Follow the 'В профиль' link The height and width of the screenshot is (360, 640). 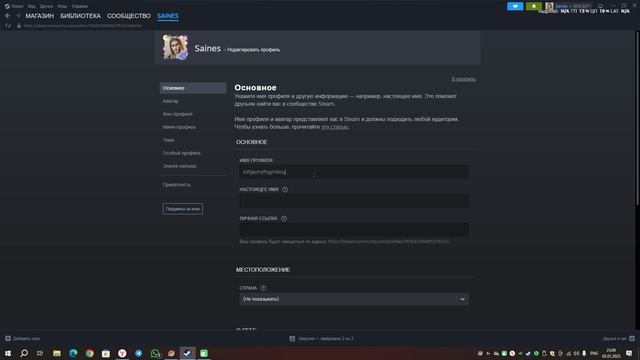pyautogui.click(x=463, y=79)
